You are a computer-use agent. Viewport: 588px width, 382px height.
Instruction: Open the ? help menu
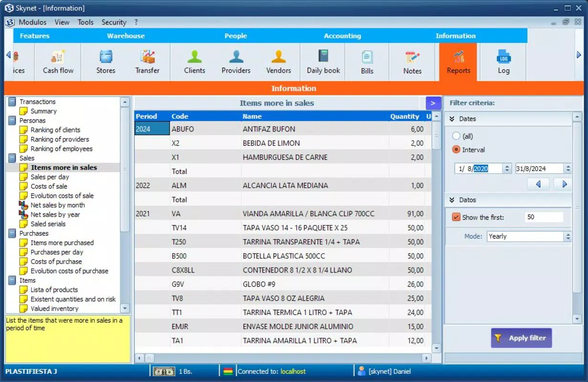[x=136, y=22]
